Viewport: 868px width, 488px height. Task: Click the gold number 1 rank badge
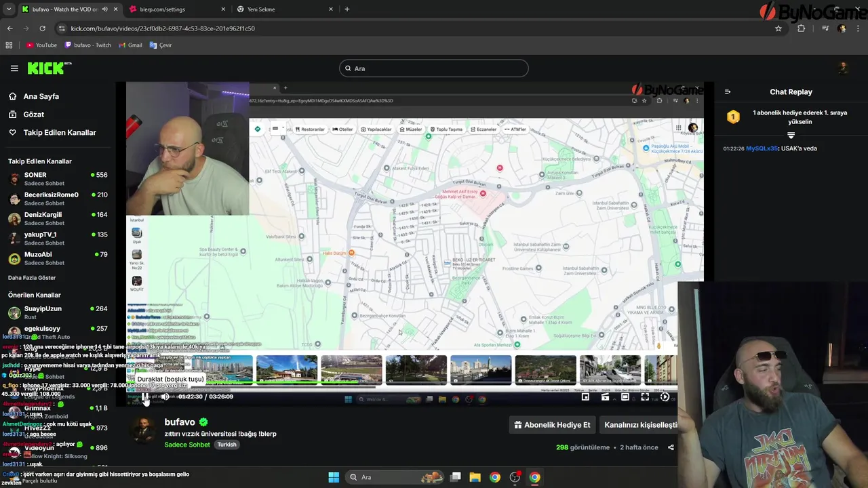pos(733,117)
